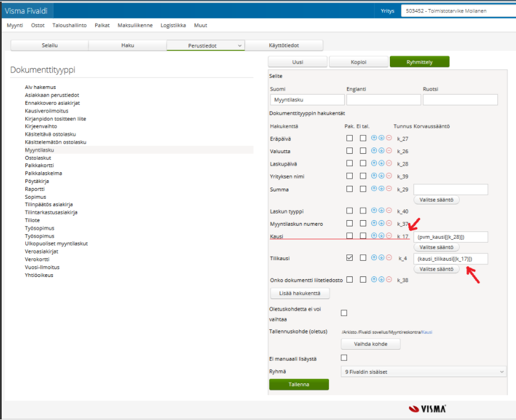Save with the Tallenna button
Image resolution: width=516 pixels, height=420 pixels.
coord(299,385)
